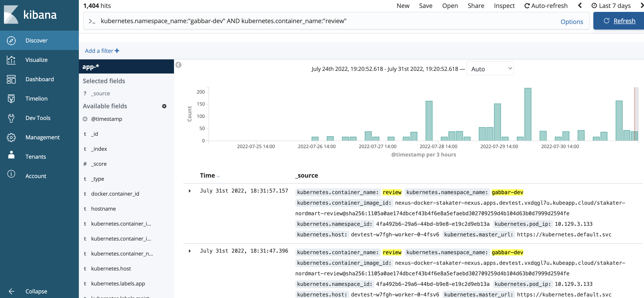
Task: Open Dev Tools wrench icon
Action: coord(11,118)
